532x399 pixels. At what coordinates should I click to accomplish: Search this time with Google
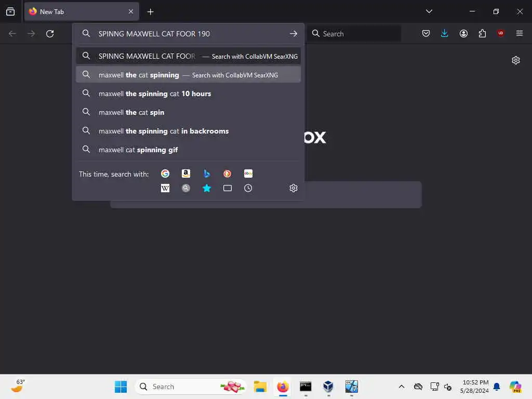click(x=165, y=174)
